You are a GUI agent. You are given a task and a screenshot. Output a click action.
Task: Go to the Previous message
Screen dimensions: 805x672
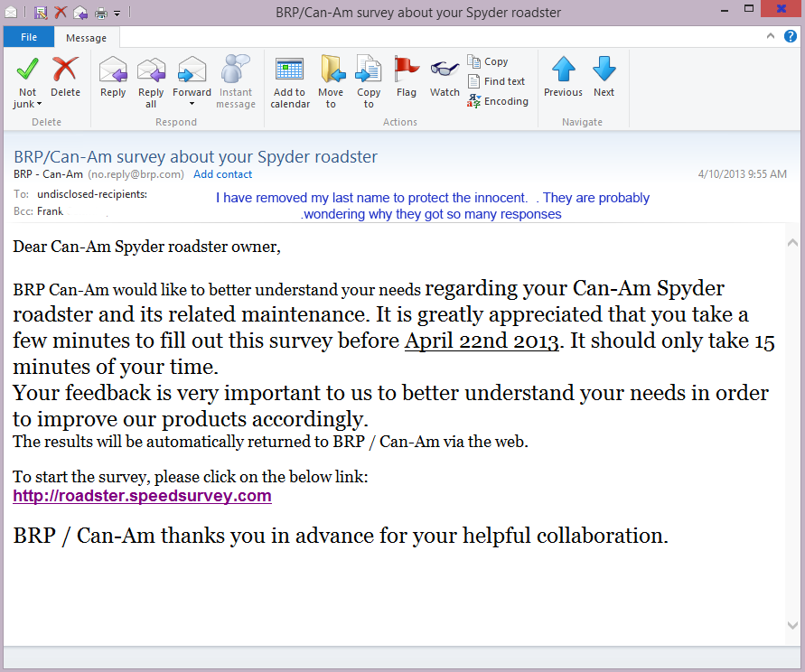[x=563, y=77]
